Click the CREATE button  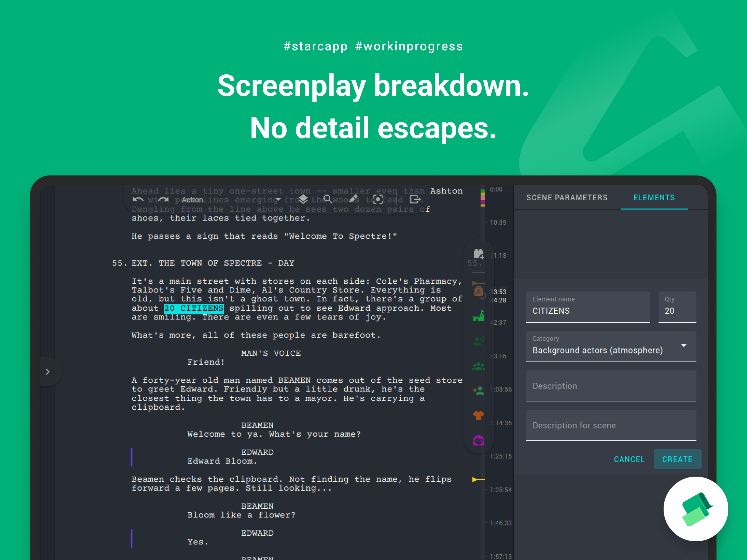[x=677, y=459]
